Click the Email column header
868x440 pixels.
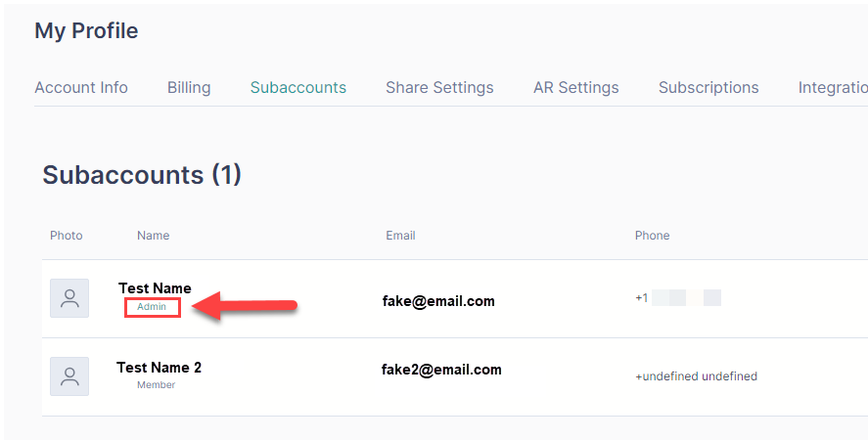click(x=400, y=236)
